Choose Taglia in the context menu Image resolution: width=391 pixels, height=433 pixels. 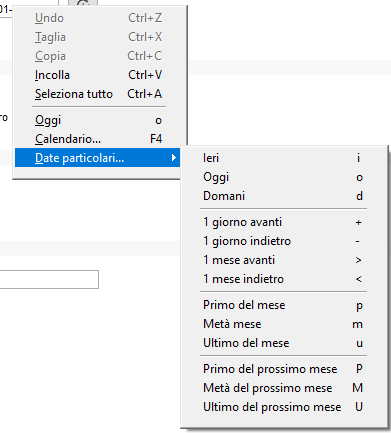click(99, 37)
